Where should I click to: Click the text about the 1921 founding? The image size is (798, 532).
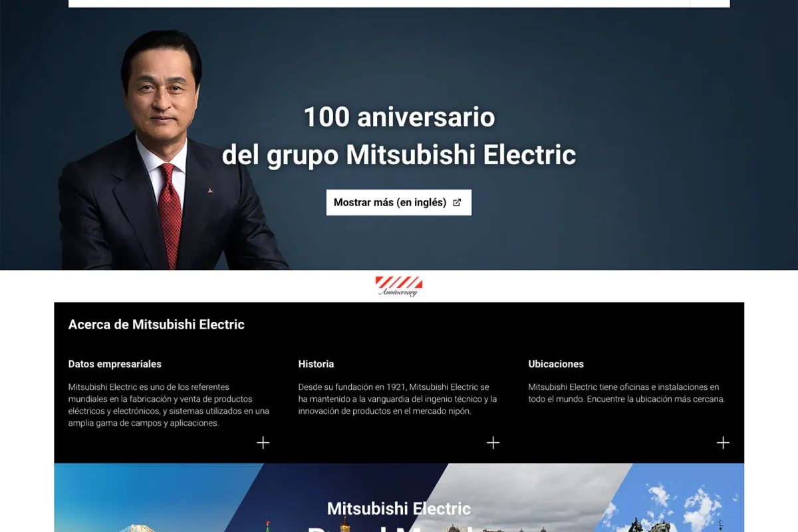[398, 399]
